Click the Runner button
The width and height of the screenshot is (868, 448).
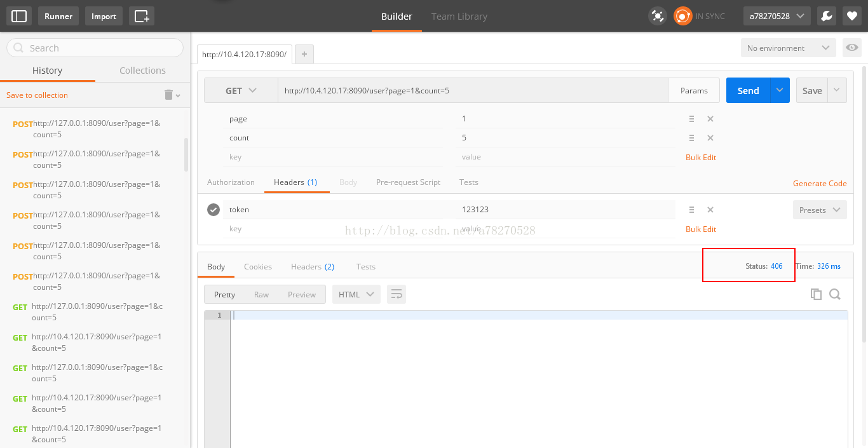[58, 16]
